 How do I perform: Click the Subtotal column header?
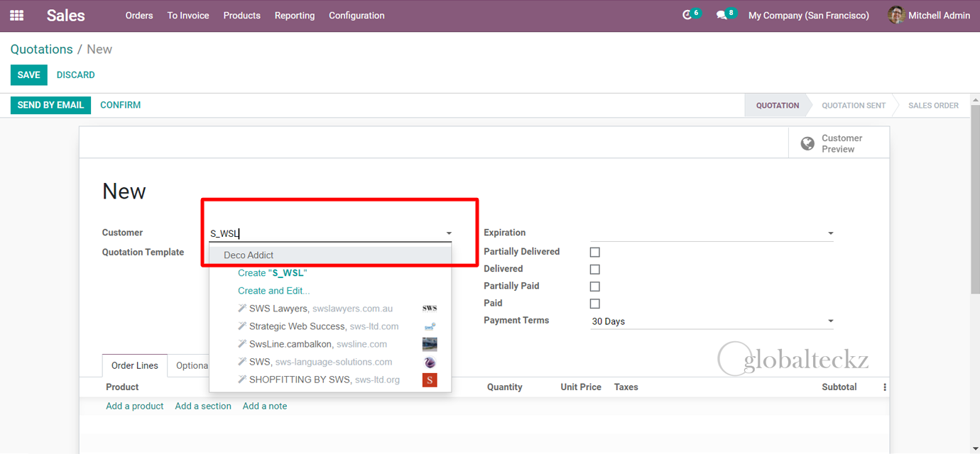click(839, 387)
